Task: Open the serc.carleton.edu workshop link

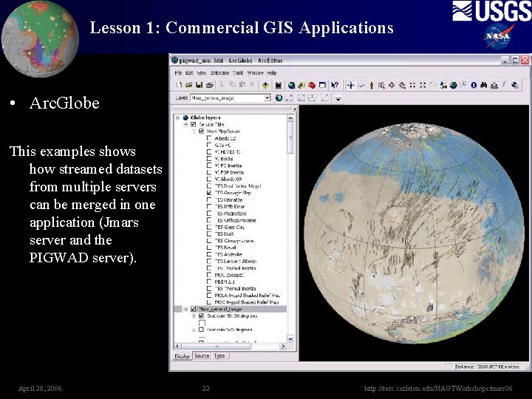Action: tap(438, 388)
